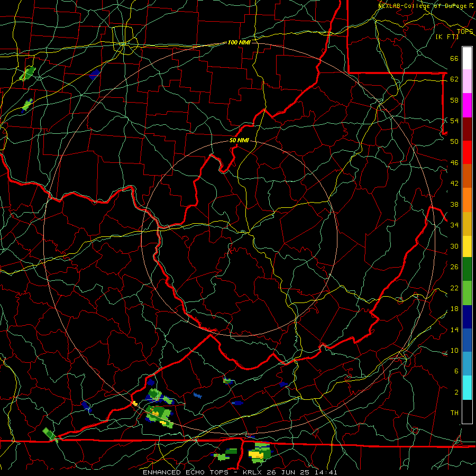476x476 pixels.
Task: Click the legend value '14'
Action: click(x=454, y=329)
